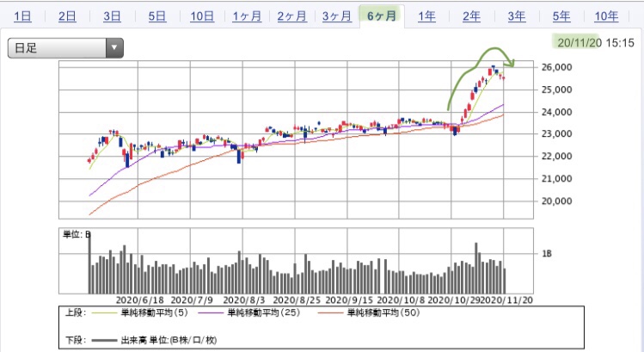The image size is (644, 352).
Task: Click the 下段: legend label
Action: (x=76, y=340)
